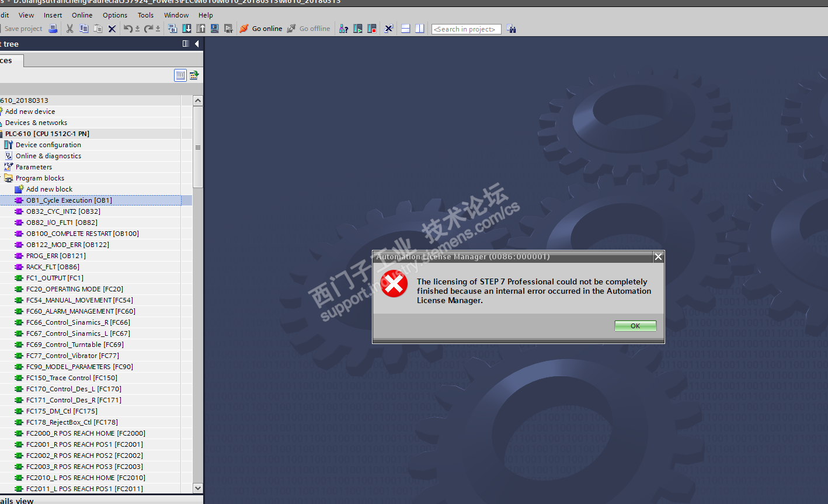The image size is (828, 504).
Task: Toggle the tree details view button
Action: tap(180, 75)
